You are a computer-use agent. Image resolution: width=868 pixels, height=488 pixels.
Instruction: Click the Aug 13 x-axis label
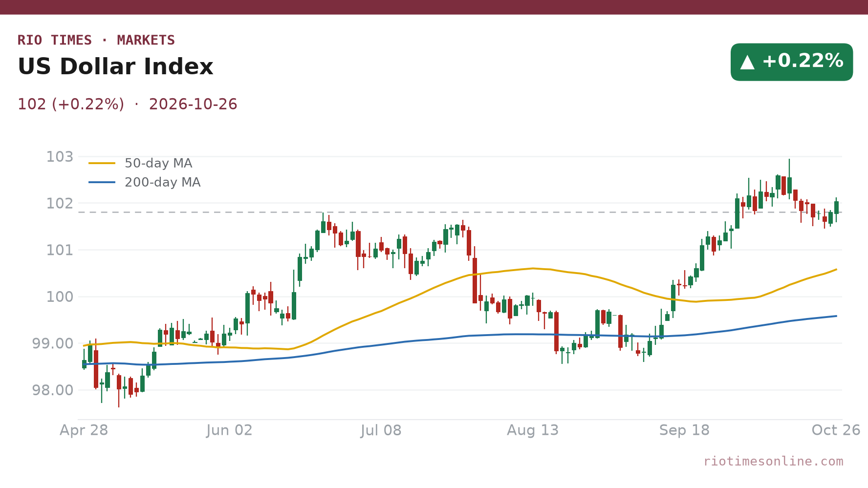tap(533, 430)
